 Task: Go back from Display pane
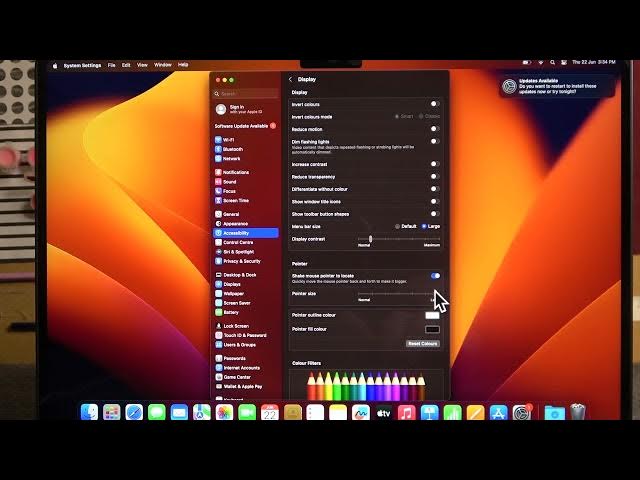290,80
